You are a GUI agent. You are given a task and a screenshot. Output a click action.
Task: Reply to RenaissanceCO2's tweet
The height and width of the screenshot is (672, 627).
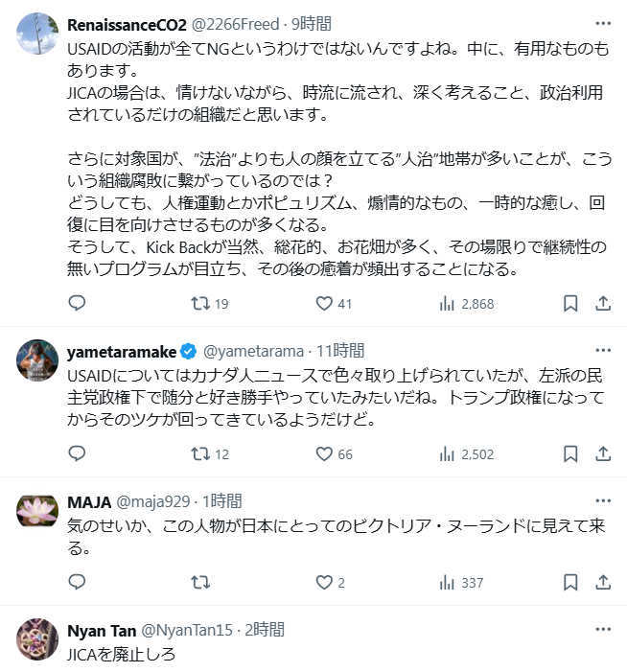(x=78, y=304)
